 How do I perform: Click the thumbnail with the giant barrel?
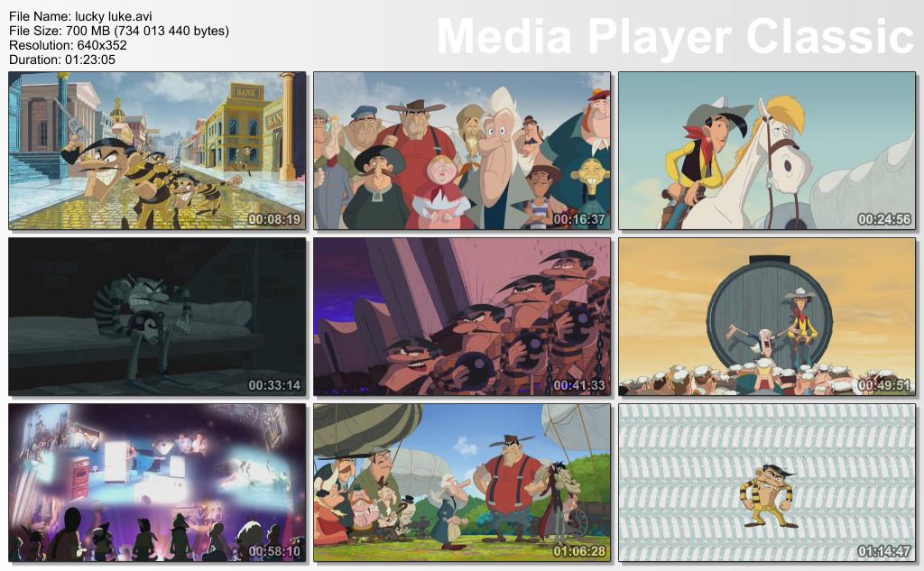tap(766, 316)
